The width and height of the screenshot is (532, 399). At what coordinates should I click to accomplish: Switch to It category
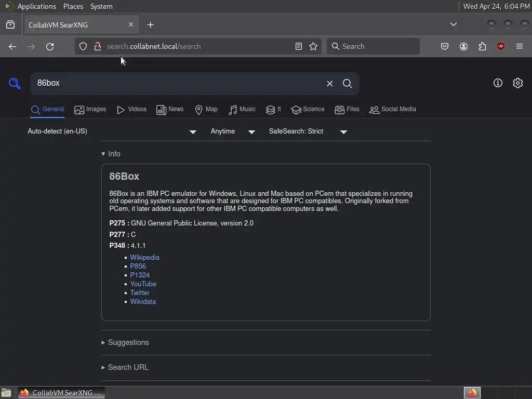point(273,109)
